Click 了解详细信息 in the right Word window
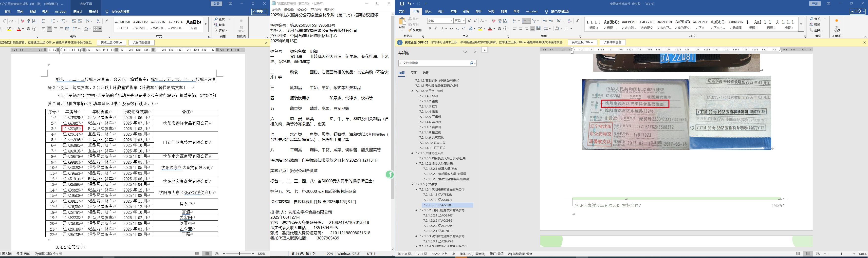Viewport: 868px width, 258px height. (612, 42)
